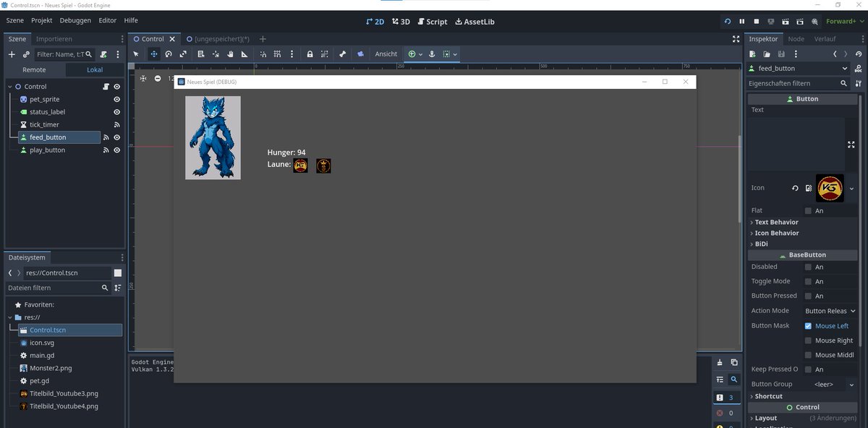Switch to the Node tab in the right dock
This screenshot has height=428, width=868.
point(796,39)
